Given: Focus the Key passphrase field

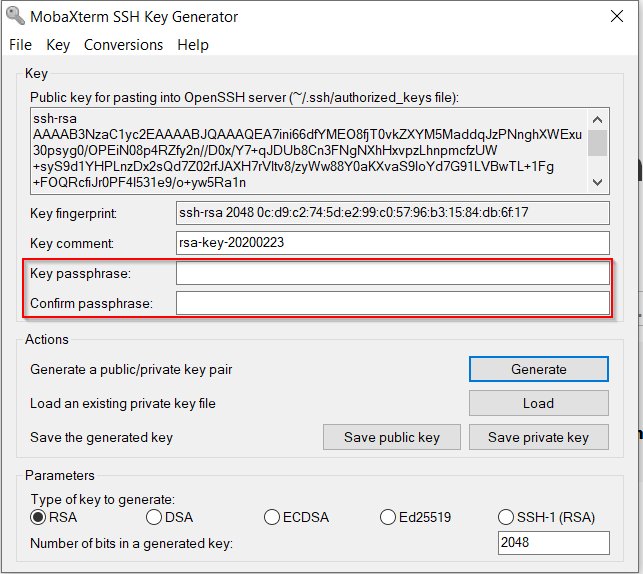Looking at the screenshot, I should 392,273.
